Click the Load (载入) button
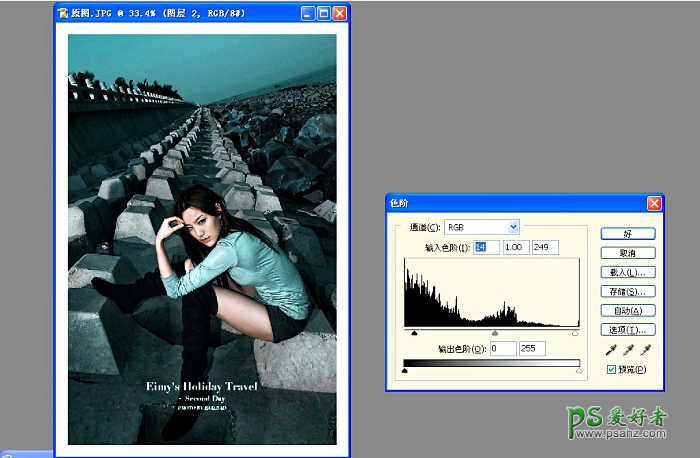 click(627, 272)
